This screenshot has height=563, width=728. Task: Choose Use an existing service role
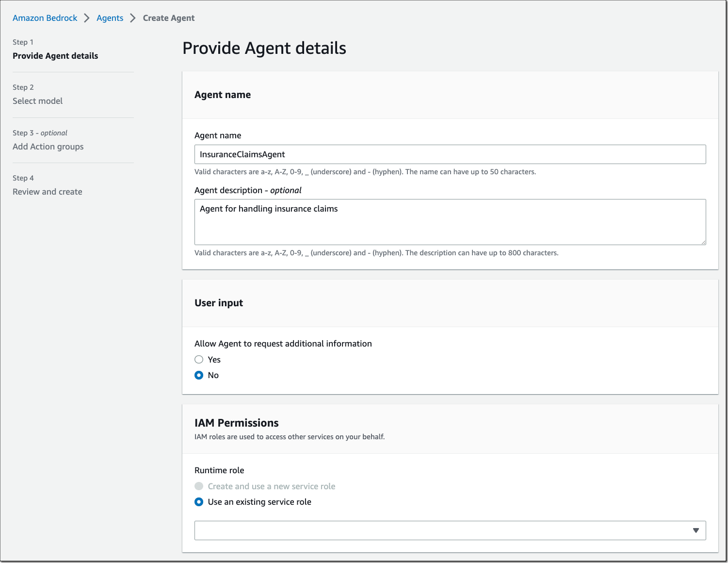point(199,502)
